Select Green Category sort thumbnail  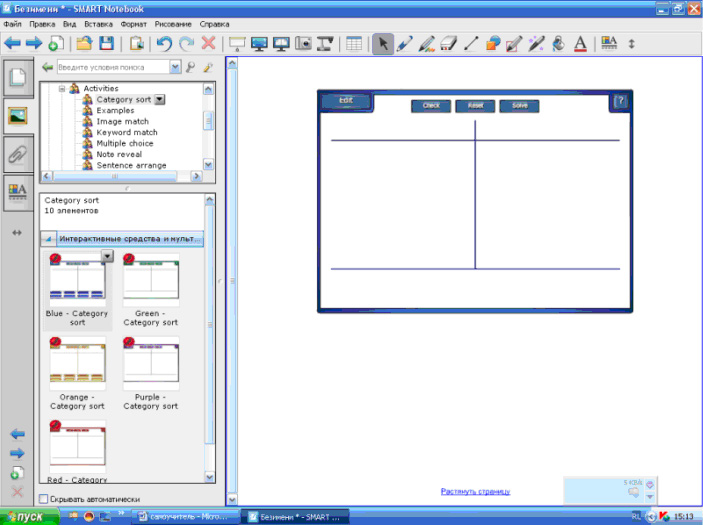[150, 280]
